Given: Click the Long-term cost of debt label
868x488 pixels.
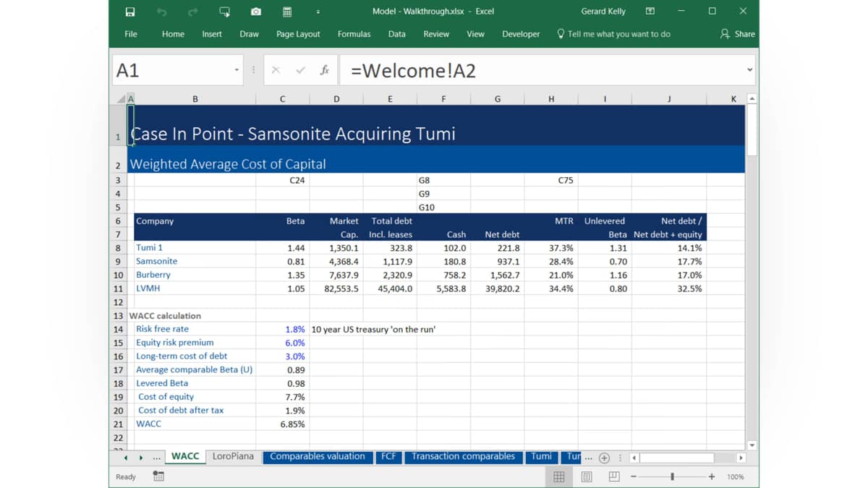Looking at the screenshot, I should 182,356.
